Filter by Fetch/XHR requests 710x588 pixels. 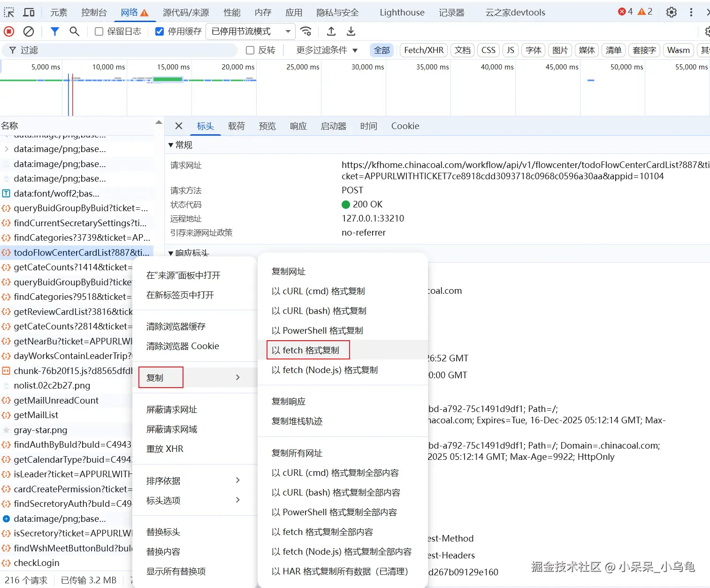tap(424, 50)
